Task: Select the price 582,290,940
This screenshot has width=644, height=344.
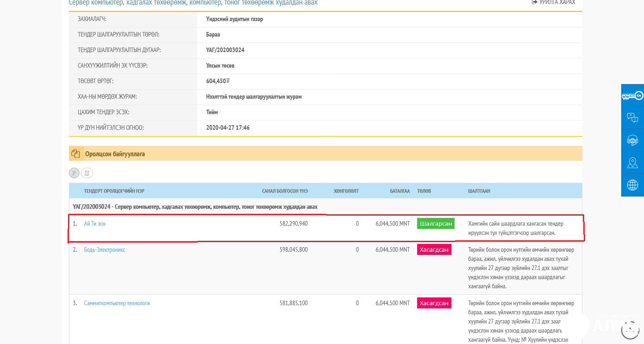Action: pyautogui.click(x=293, y=224)
